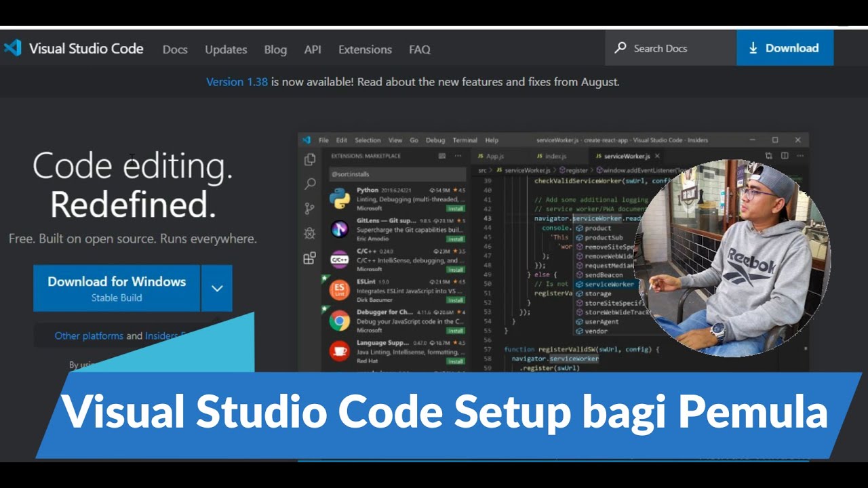The image size is (868, 488).
Task: Open the Selection menu in the editor
Action: (368, 140)
